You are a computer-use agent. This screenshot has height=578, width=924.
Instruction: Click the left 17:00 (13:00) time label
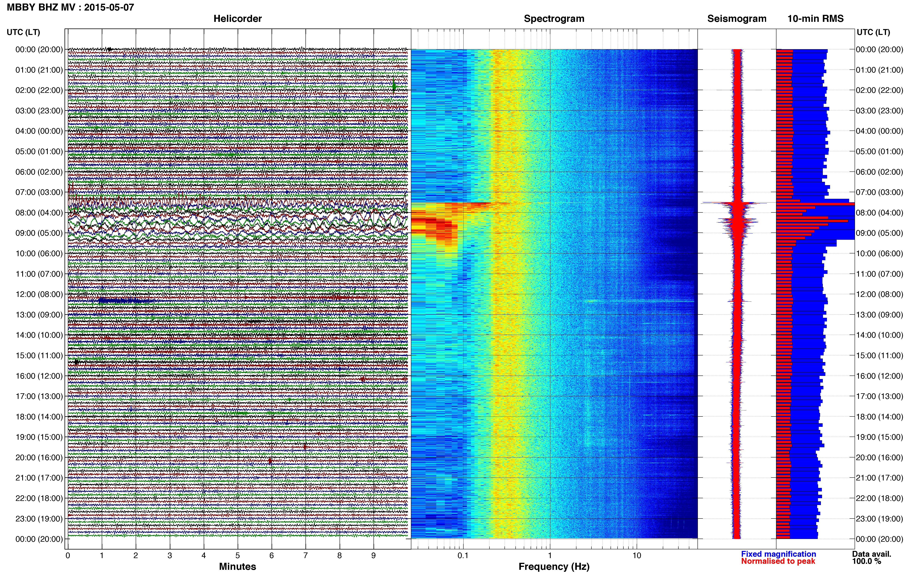pyautogui.click(x=39, y=396)
